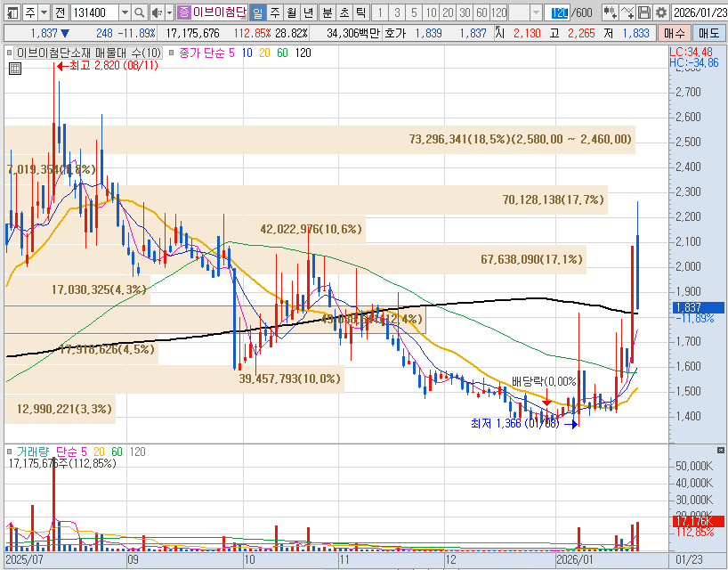This screenshot has height=570, width=728.
Task: Close the volume panel with X icon
Action: click(720, 450)
